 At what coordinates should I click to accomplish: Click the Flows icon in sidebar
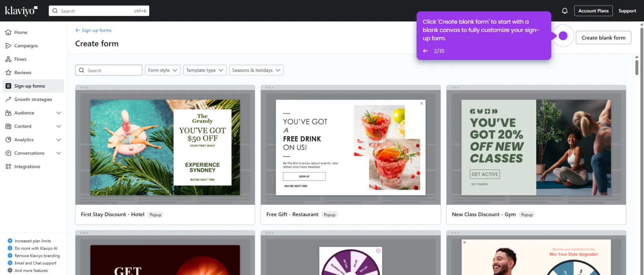click(x=8, y=59)
